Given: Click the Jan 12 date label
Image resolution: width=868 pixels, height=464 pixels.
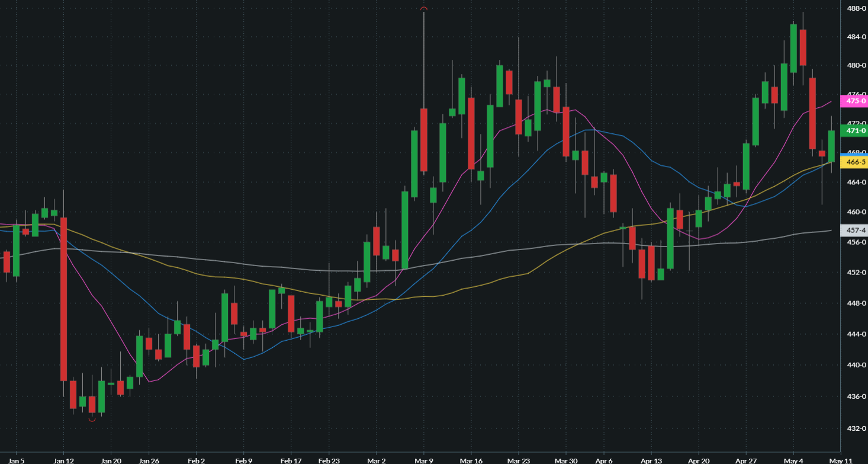Looking at the screenshot, I should [63, 460].
